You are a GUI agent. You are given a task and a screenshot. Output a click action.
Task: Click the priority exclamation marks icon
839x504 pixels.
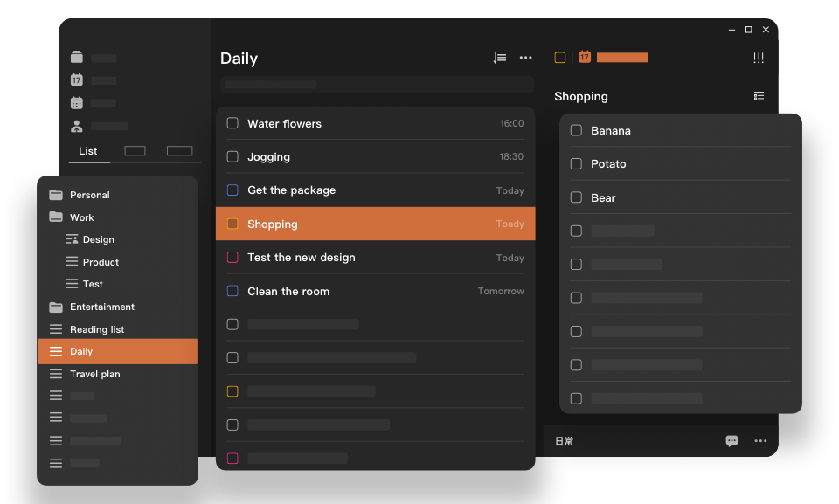coord(758,58)
